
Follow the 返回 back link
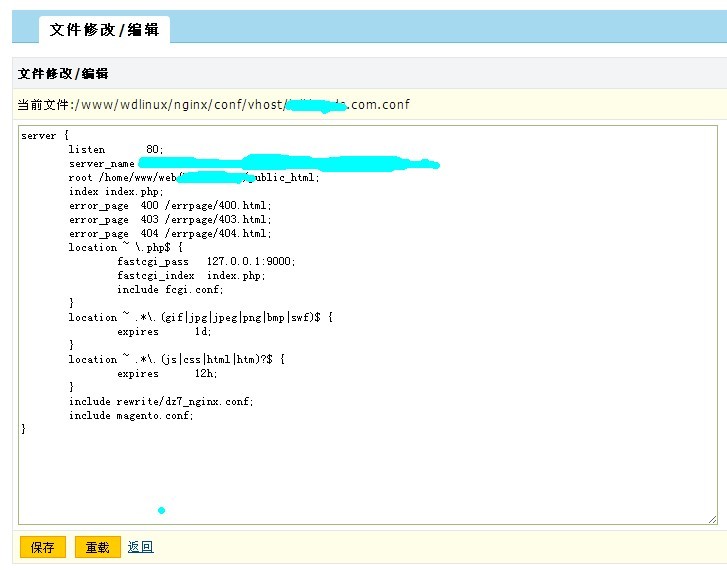[x=140, y=547]
